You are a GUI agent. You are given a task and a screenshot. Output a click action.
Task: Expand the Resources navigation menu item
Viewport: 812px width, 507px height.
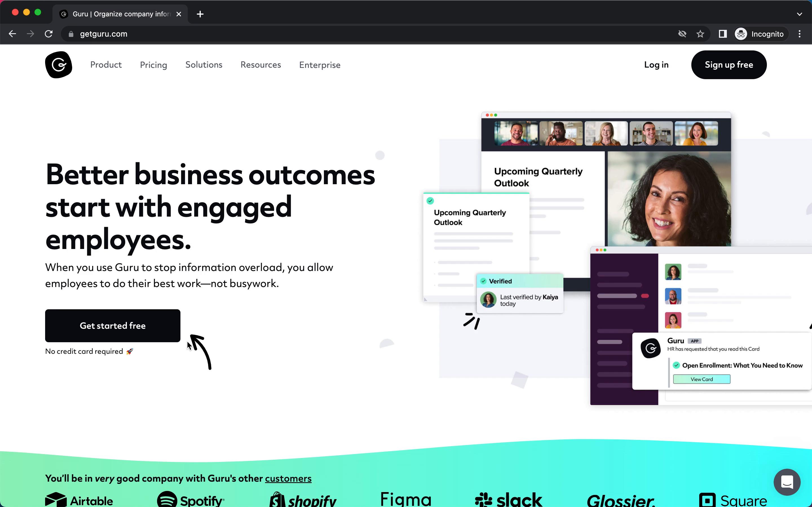point(261,65)
